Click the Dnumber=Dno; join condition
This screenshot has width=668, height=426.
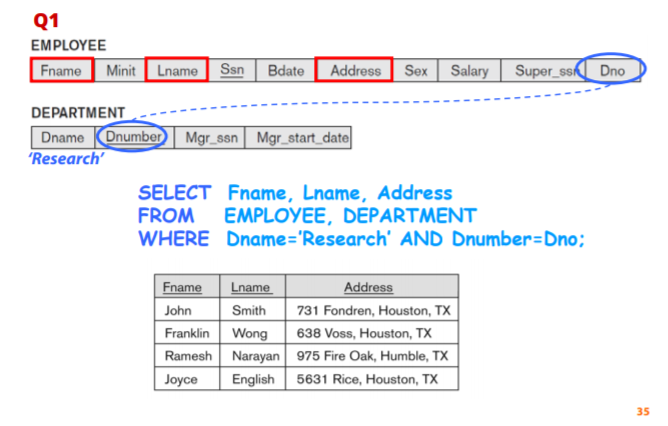click(518, 239)
